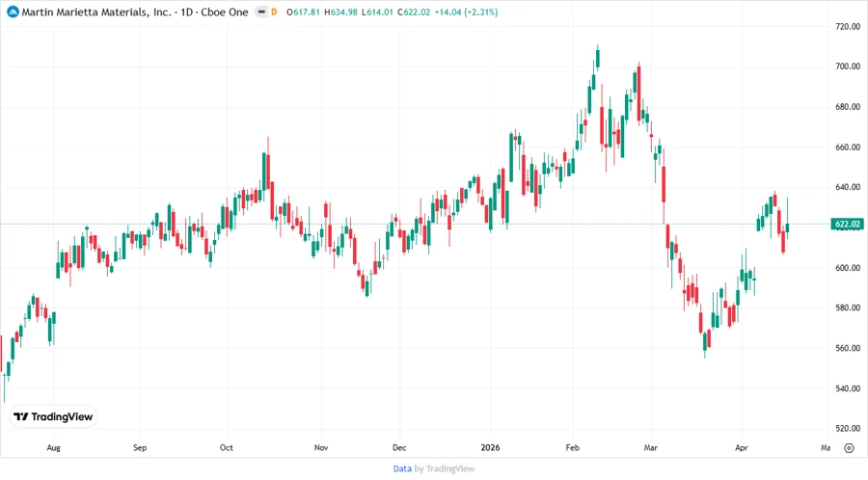Image resolution: width=868 pixels, height=480 pixels.
Task: Select the 520.00 price axis label
Action: pos(848,428)
